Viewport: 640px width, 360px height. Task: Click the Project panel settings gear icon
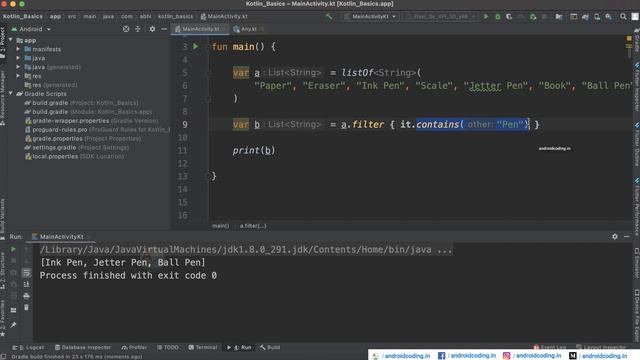pos(152,29)
